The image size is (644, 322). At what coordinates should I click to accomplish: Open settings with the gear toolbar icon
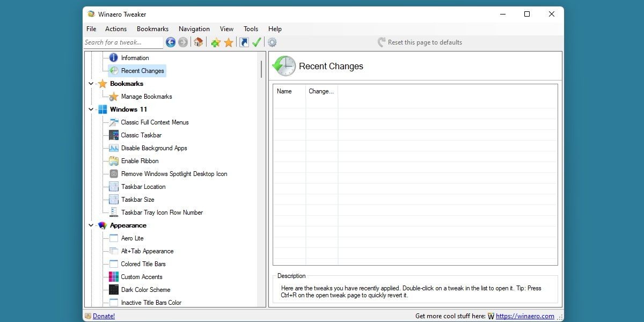(272, 42)
